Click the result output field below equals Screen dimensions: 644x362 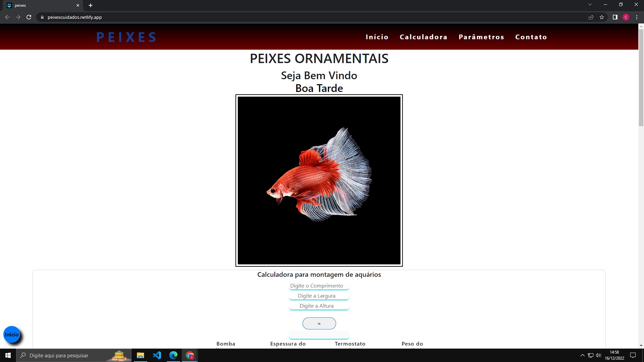pyautogui.click(x=319, y=335)
